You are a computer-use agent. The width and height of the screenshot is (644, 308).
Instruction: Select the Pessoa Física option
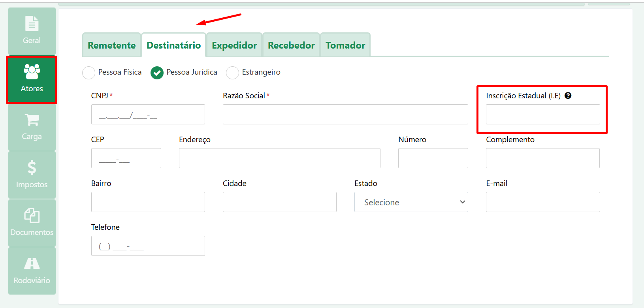coord(89,73)
